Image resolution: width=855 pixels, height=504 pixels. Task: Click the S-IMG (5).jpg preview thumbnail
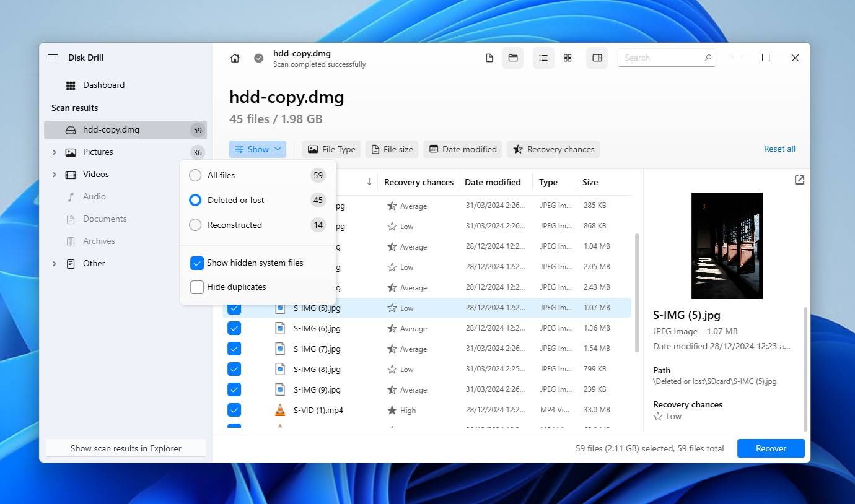click(x=727, y=246)
